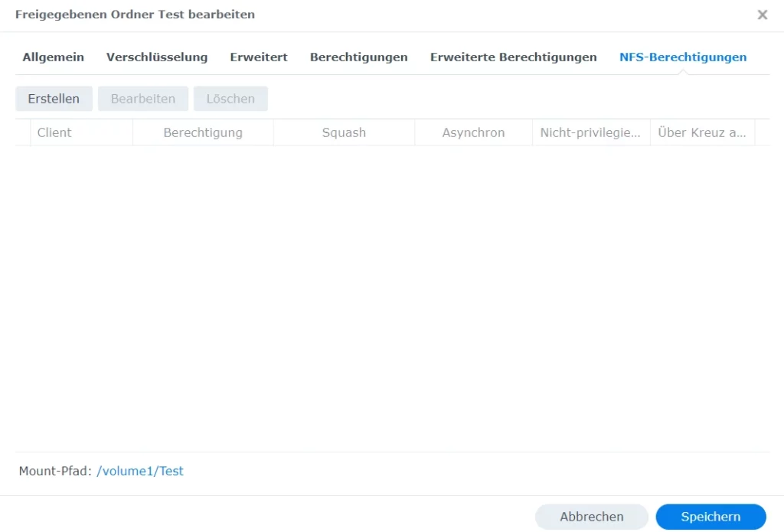Click the NFS-Berechtigungen tab
784x532 pixels.
point(683,57)
